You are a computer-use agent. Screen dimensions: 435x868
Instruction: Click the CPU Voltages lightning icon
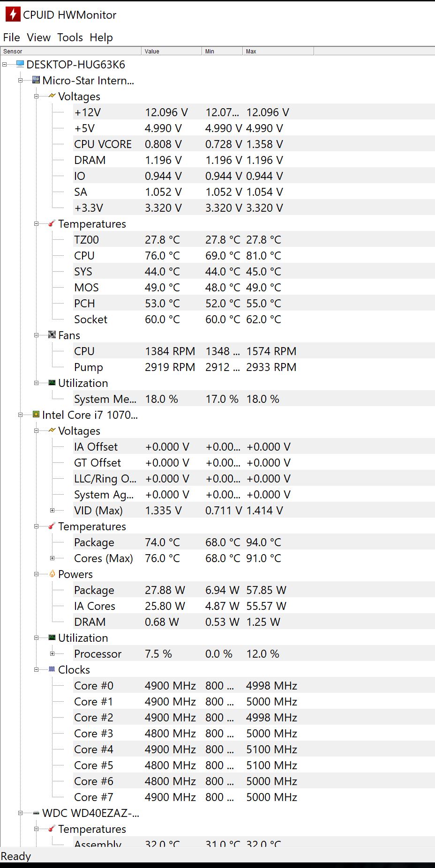[52, 430]
